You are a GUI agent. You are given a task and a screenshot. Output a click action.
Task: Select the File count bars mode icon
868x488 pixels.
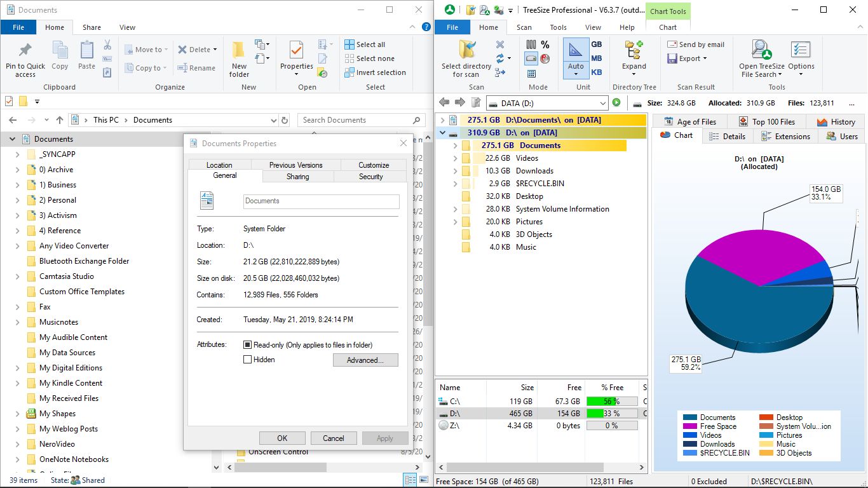tap(531, 44)
